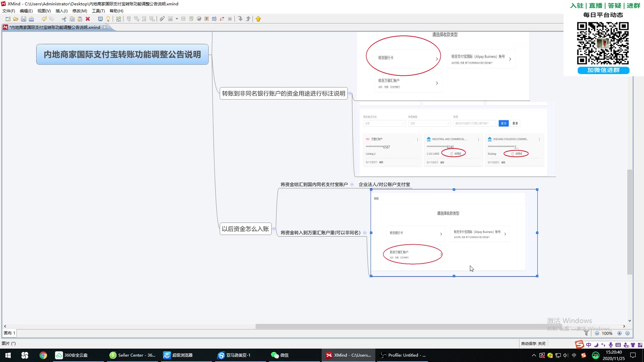Image resolution: width=644 pixels, height=362 pixels.
Task: Click the horizontal scrollbar thumb
Action: coord(409,326)
